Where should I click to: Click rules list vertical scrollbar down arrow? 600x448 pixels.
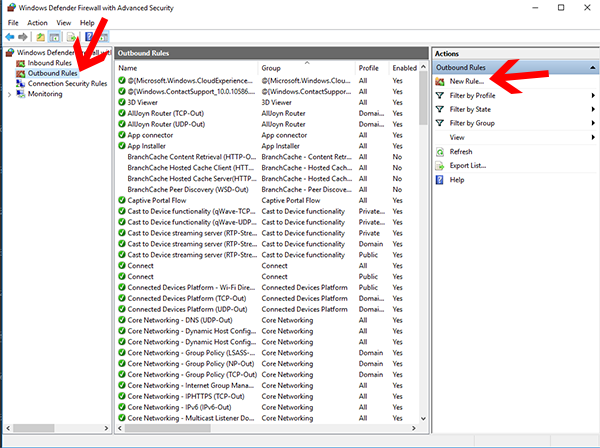[x=423, y=419]
